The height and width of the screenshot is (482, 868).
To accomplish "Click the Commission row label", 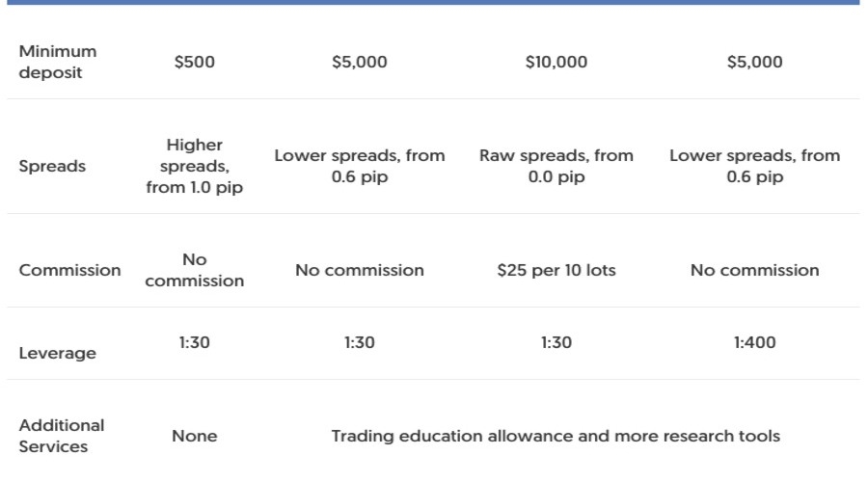I will pos(70,270).
